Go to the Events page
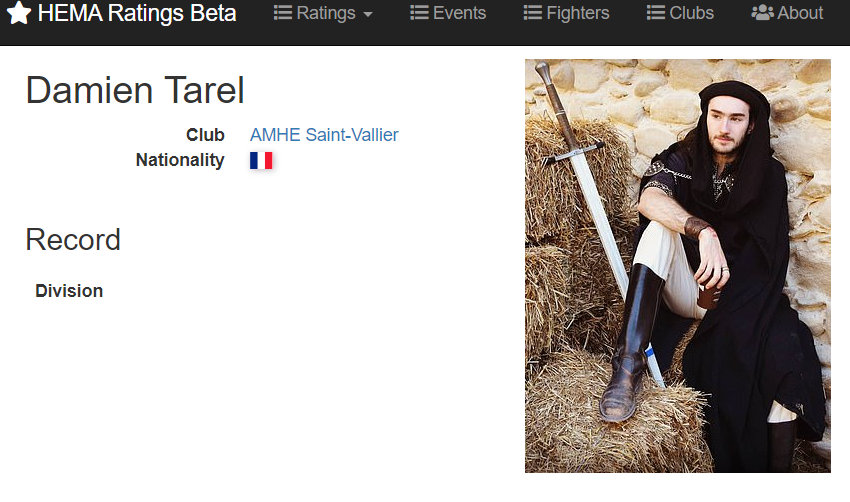This screenshot has height=502, width=850. [459, 13]
